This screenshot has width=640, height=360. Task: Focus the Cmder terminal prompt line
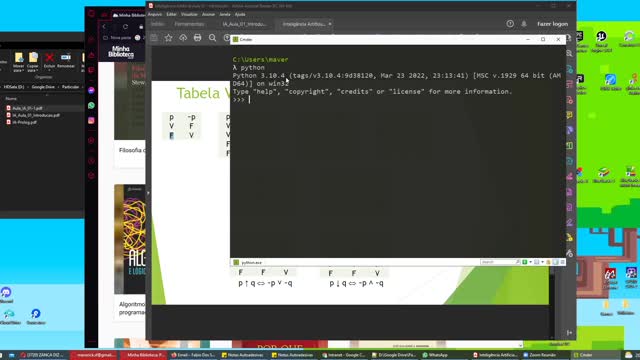coord(398,100)
